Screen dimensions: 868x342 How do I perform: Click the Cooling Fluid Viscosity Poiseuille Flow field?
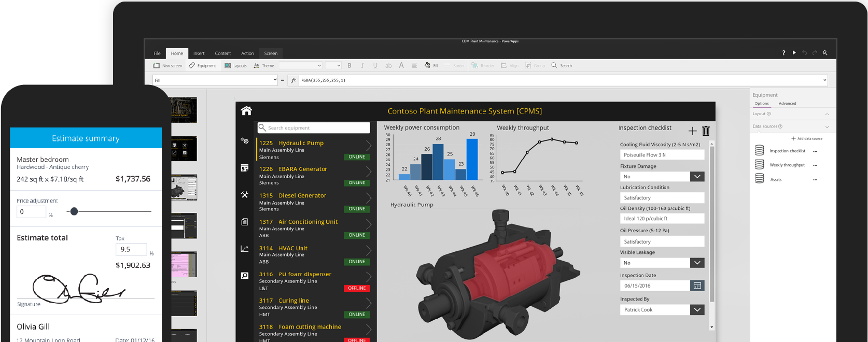click(662, 155)
